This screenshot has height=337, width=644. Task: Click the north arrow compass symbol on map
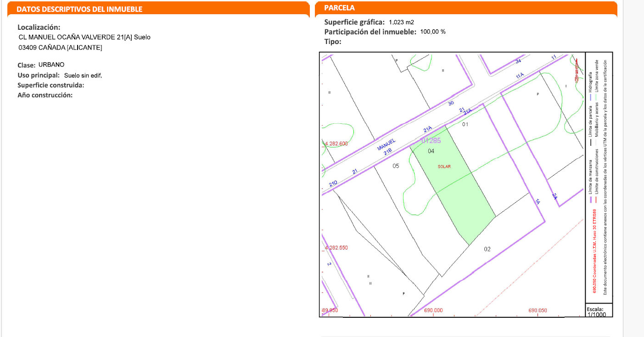(576, 67)
